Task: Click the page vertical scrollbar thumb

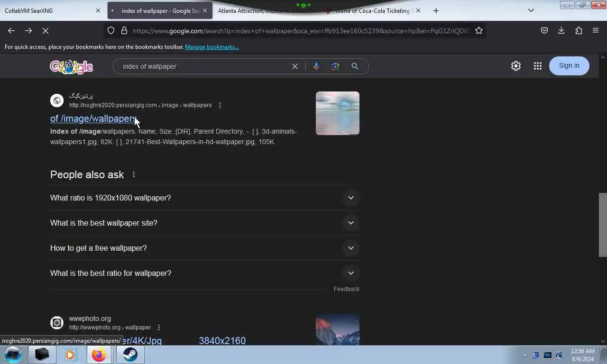Action: (x=603, y=225)
